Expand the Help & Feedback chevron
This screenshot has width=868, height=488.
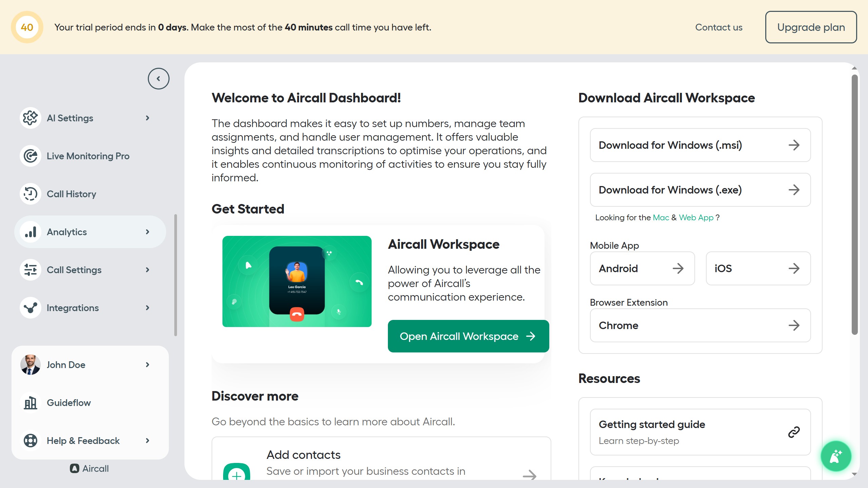(x=147, y=441)
